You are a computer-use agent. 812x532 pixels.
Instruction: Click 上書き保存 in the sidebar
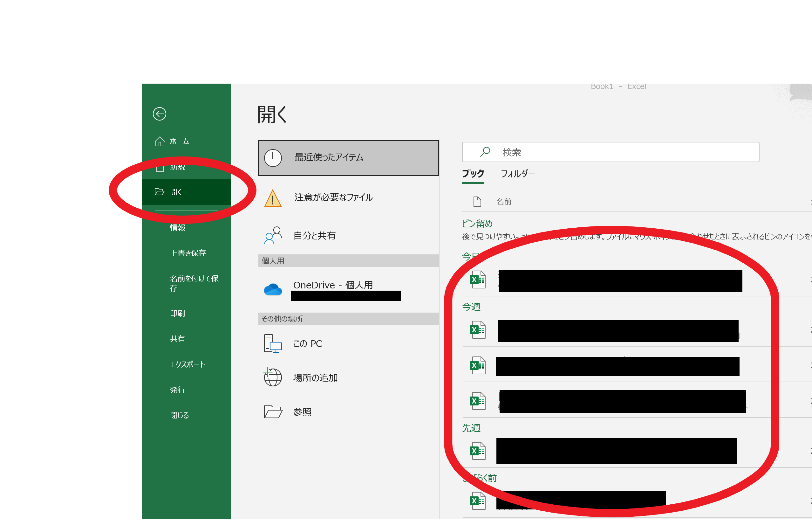(x=188, y=253)
